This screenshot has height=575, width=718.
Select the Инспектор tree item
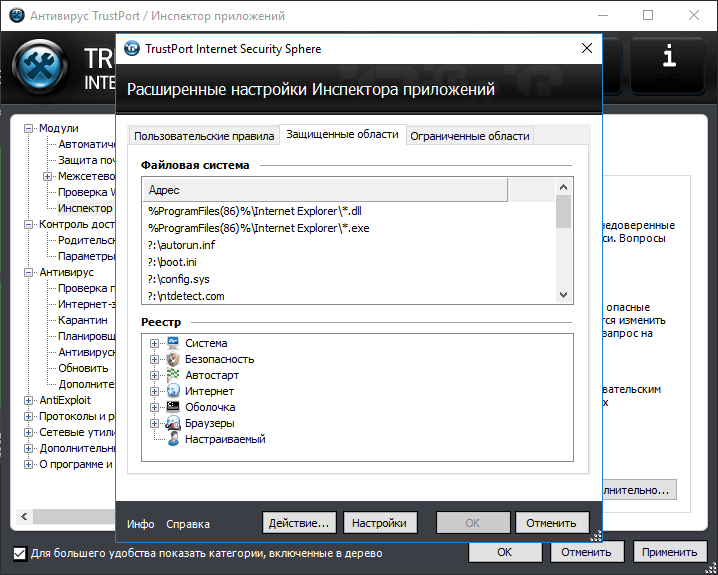(85, 208)
